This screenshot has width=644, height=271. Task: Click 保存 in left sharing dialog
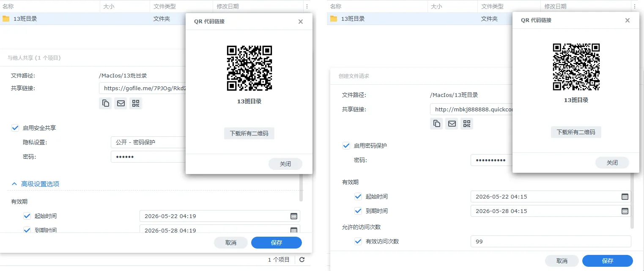(277, 243)
